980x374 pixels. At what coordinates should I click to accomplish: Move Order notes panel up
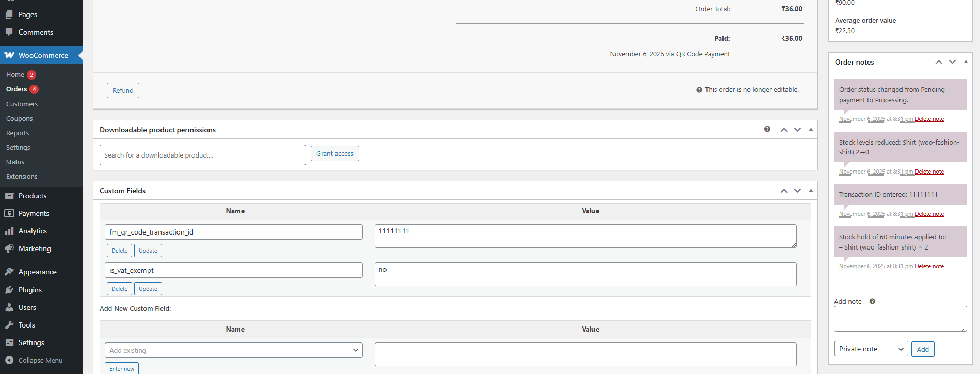[x=939, y=62]
